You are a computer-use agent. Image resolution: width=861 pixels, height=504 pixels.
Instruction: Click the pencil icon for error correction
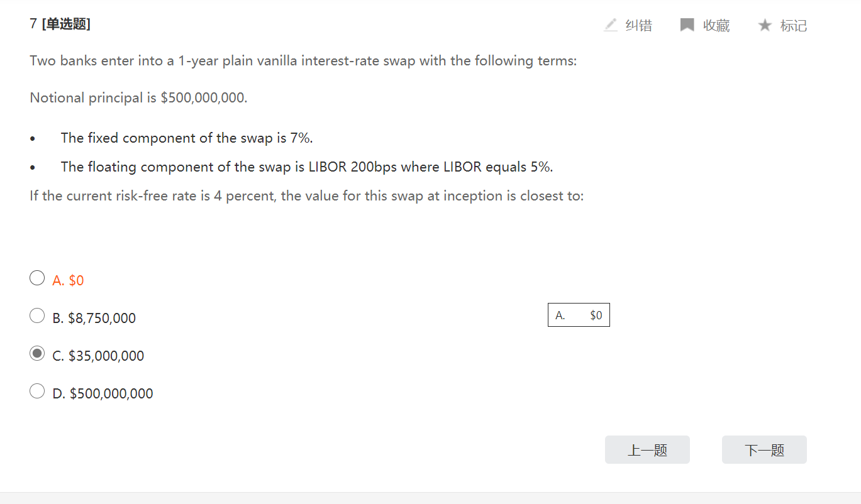tap(610, 25)
